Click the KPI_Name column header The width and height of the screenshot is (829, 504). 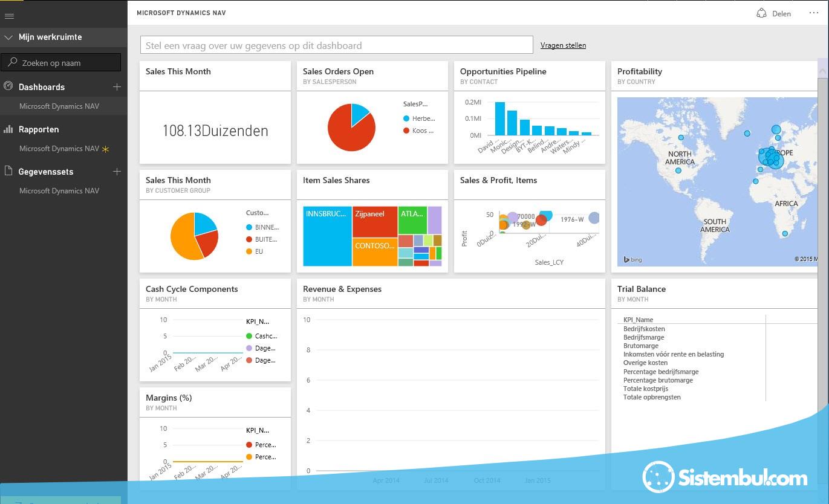click(x=639, y=320)
